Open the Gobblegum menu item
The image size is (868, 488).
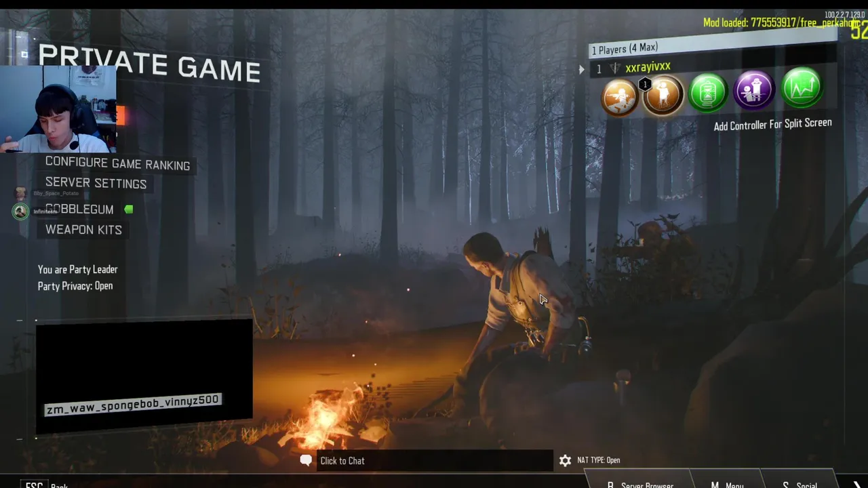(79, 209)
